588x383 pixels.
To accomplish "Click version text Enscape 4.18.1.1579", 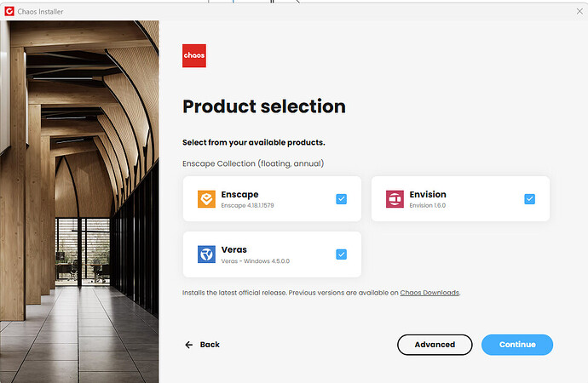I will coord(247,205).
